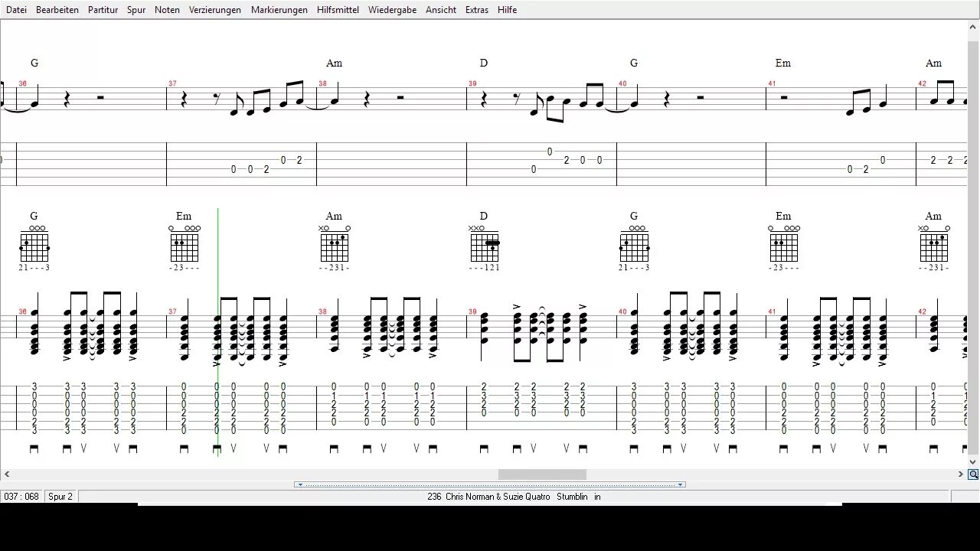Viewport: 980px width, 551px height.
Task: Select the Am chord diagram at measure 42
Action: tap(934, 245)
